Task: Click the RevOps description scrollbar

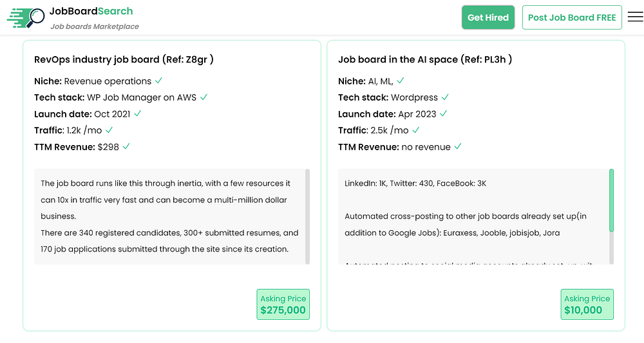Action: click(307, 216)
